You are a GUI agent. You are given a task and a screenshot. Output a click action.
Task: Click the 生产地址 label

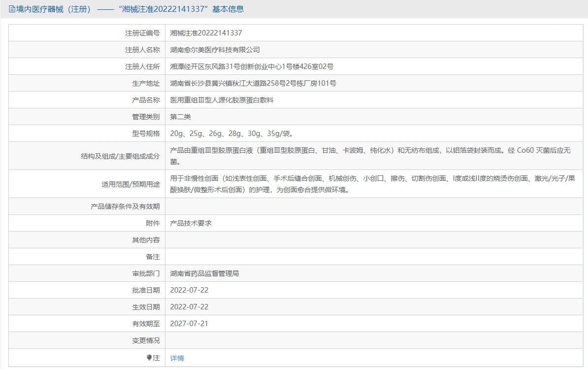click(x=146, y=83)
